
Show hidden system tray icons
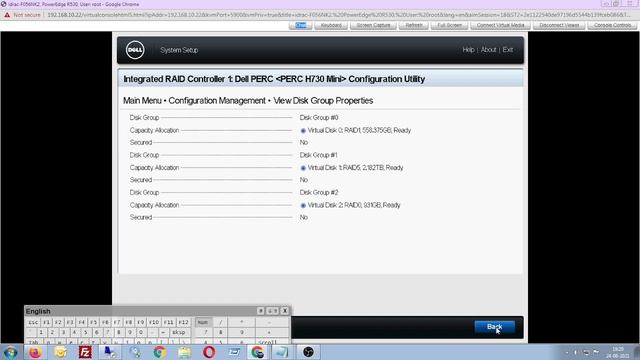[567, 352]
